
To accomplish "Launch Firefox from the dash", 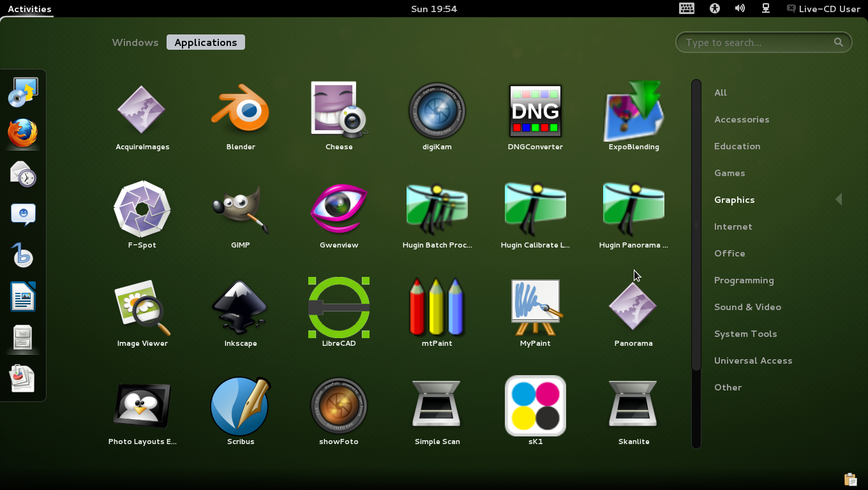I will tap(23, 133).
